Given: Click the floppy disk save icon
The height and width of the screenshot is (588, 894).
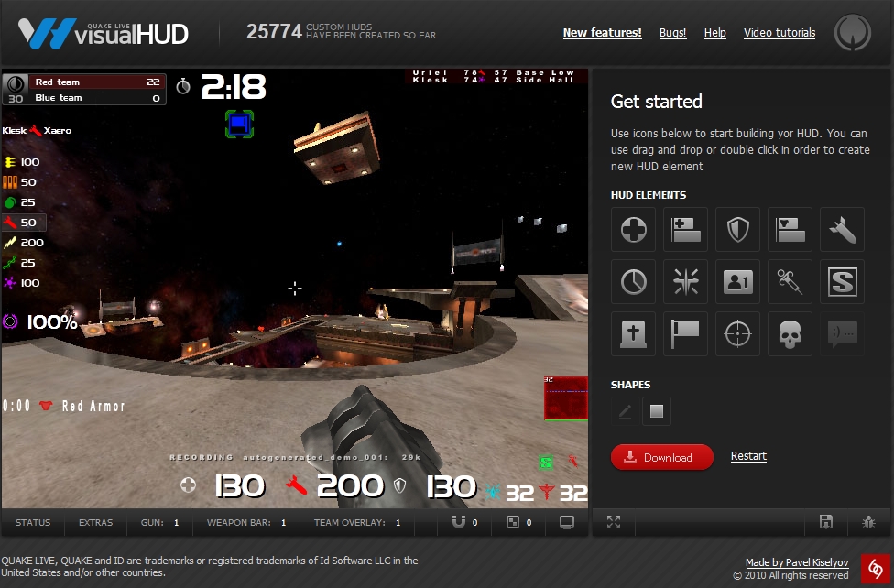Looking at the screenshot, I should tap(826, 522).
